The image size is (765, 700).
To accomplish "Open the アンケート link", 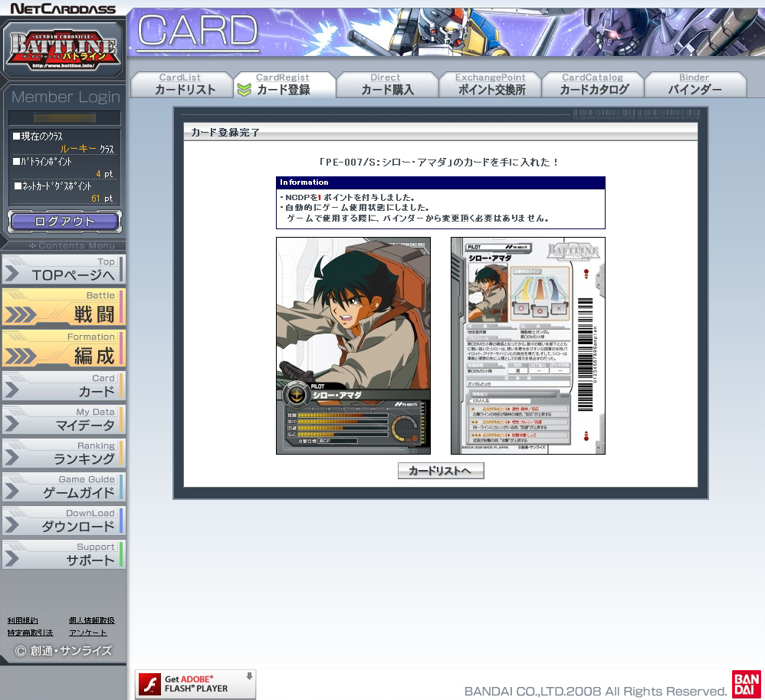I will 88,633.
